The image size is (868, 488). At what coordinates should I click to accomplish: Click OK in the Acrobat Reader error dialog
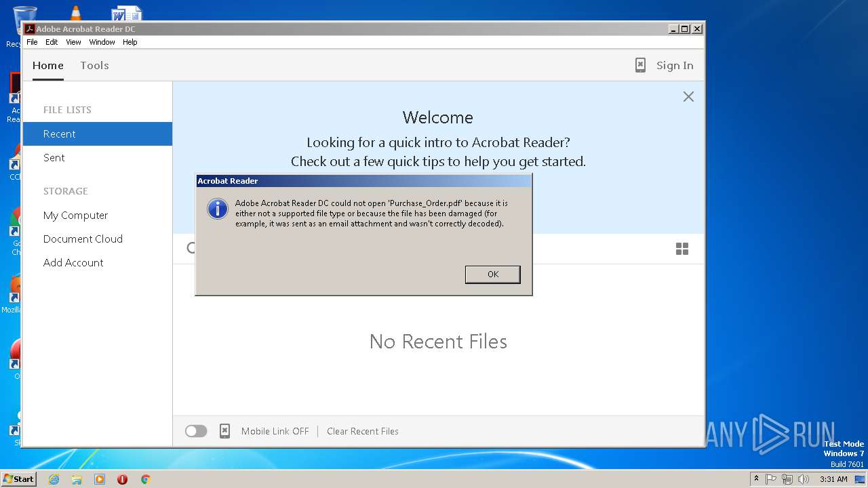point(492,274)
